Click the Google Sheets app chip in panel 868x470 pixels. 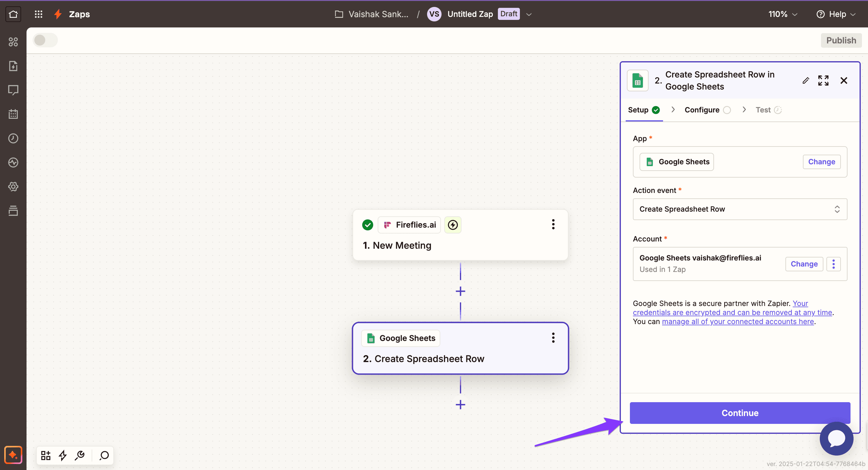(677, 162)
